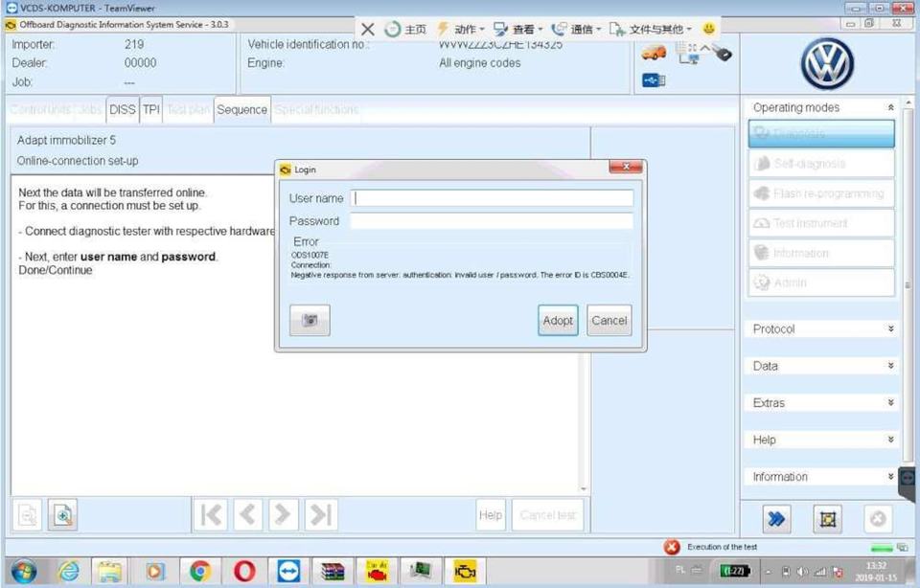Expand the Data section
Screen dimensions: 920x588
coord(890,366)
